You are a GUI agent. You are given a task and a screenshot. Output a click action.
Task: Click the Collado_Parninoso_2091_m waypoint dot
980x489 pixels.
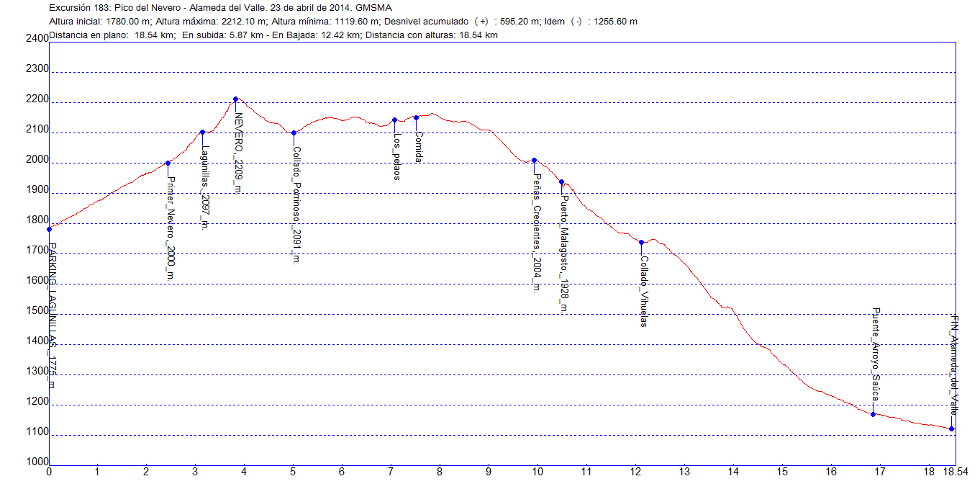point(294,133)
